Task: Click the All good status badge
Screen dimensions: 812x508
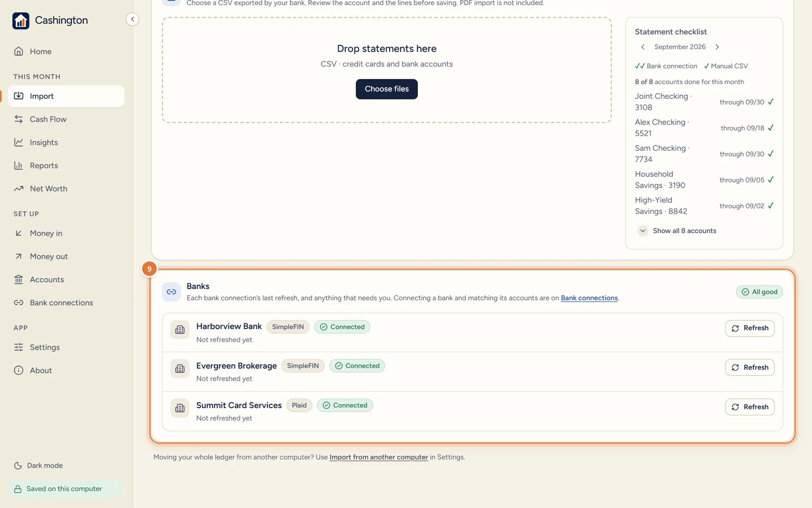Action: [x=760, y=292]
